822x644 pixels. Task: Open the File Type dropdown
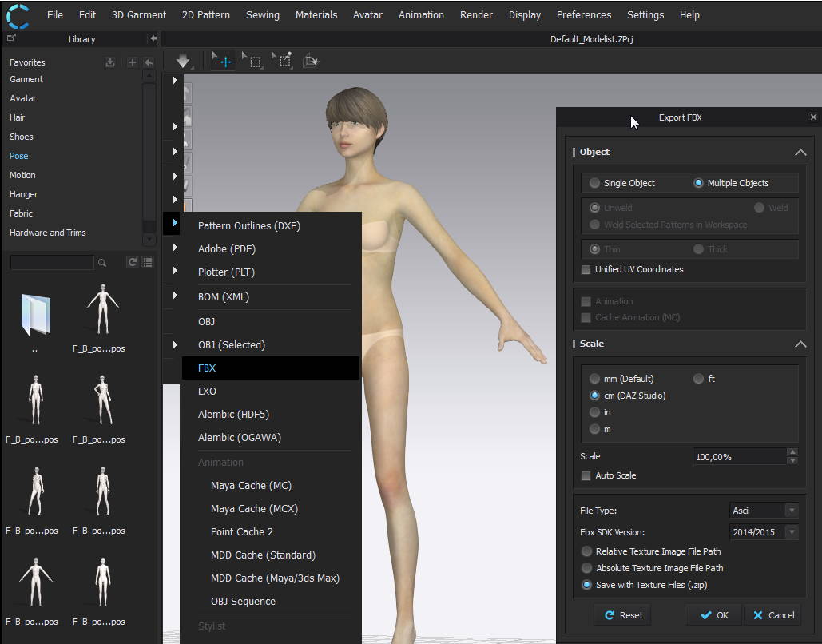coord(764,511)
